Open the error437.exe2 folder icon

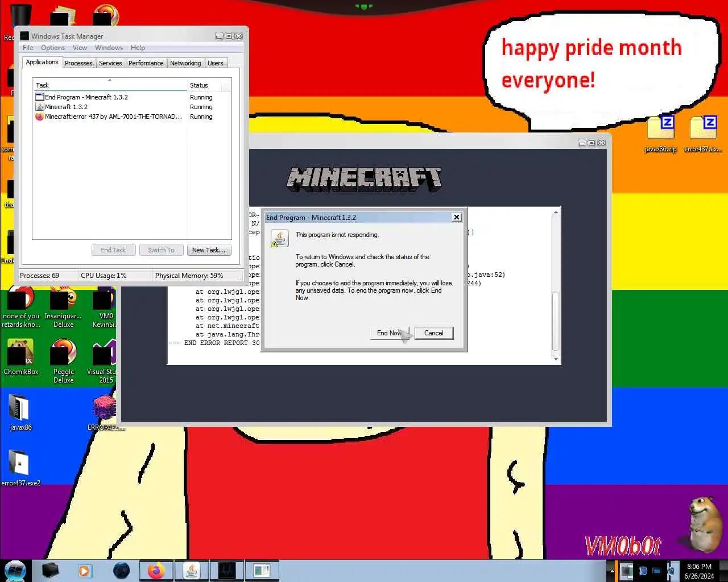pos(20,468)
